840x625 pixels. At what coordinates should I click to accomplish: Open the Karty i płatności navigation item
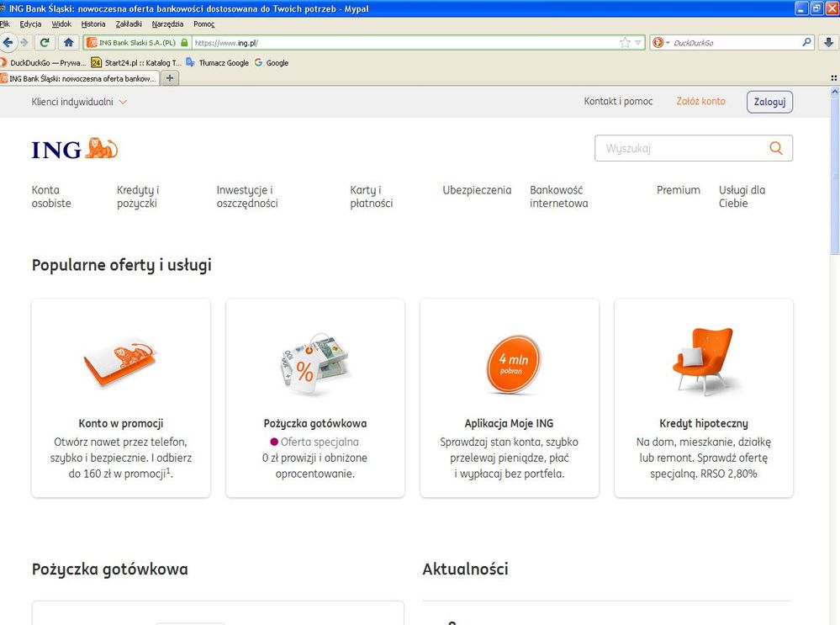coord(372,197)
